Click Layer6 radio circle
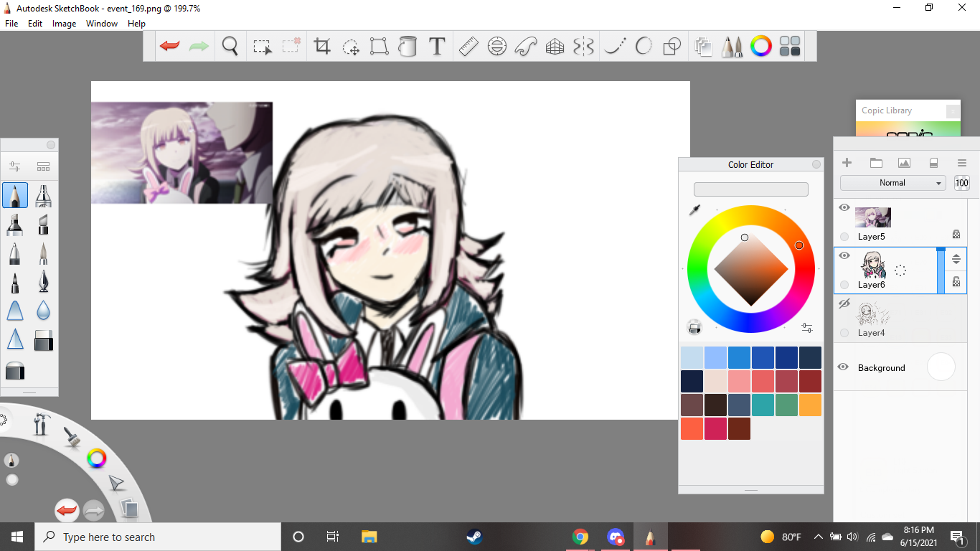This screenshot has height=551, width=980. [844, 285]
